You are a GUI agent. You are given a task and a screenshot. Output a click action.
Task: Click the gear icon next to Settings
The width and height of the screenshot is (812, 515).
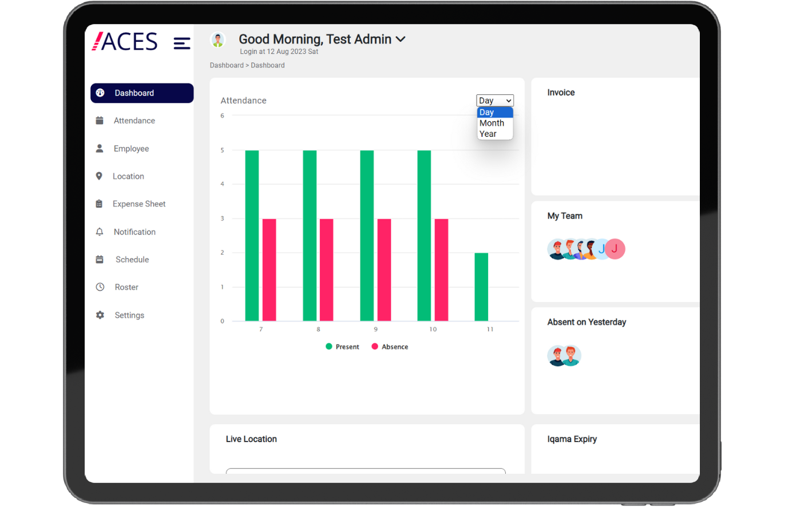100,315
